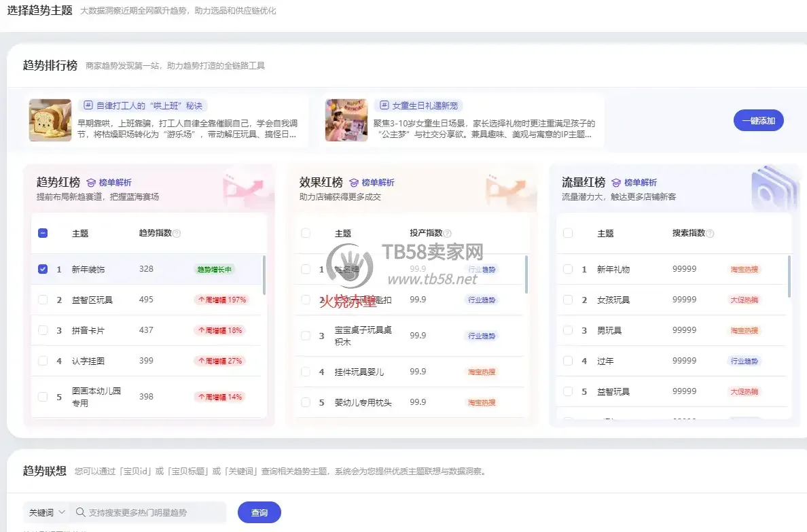Image resolution: width=807 pixels, height=532 pixels.
Task: Click the help icon beside 搜索指数
Action: (x=711, y=233)
